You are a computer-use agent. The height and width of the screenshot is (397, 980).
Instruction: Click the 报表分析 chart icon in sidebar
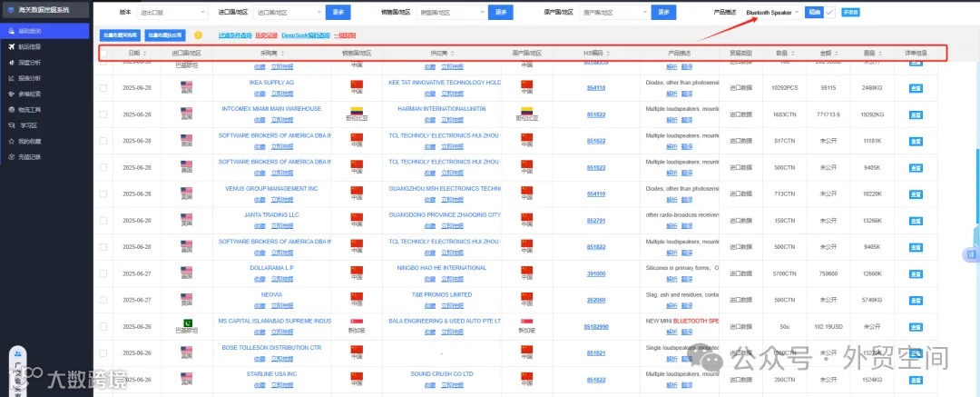12,78
